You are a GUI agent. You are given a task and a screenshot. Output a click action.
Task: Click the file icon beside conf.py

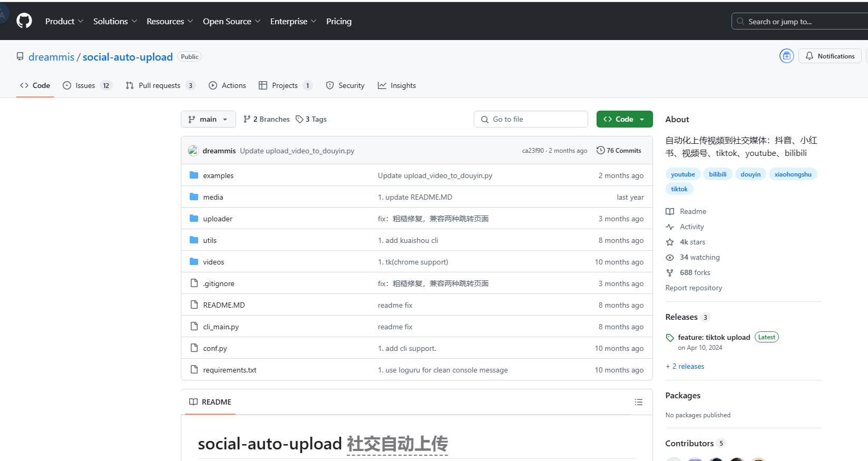pos(194,348)
